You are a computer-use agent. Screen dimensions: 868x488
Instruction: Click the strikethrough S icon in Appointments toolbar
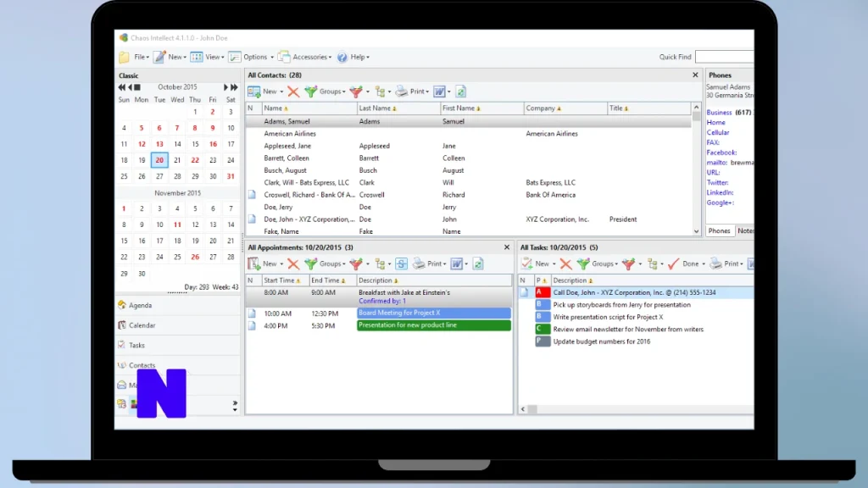tap(401, 264)
